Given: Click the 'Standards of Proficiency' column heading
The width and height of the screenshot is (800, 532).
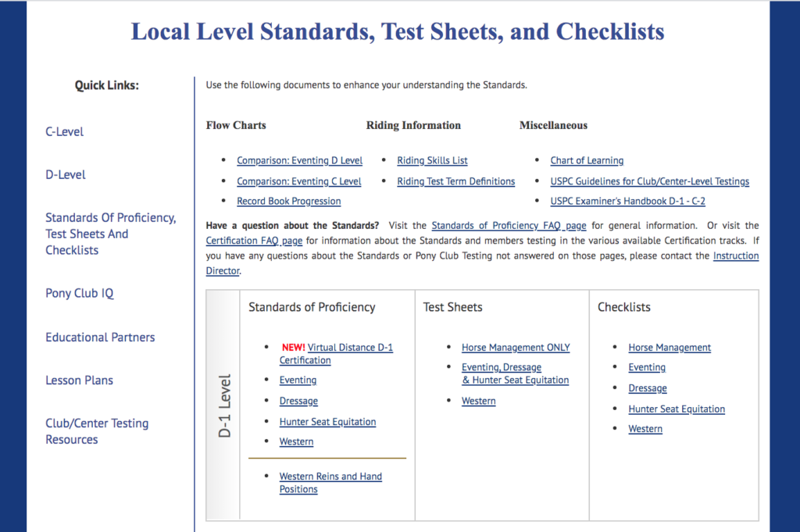Looking at the screenshot, I should click(x=312, y=307).
